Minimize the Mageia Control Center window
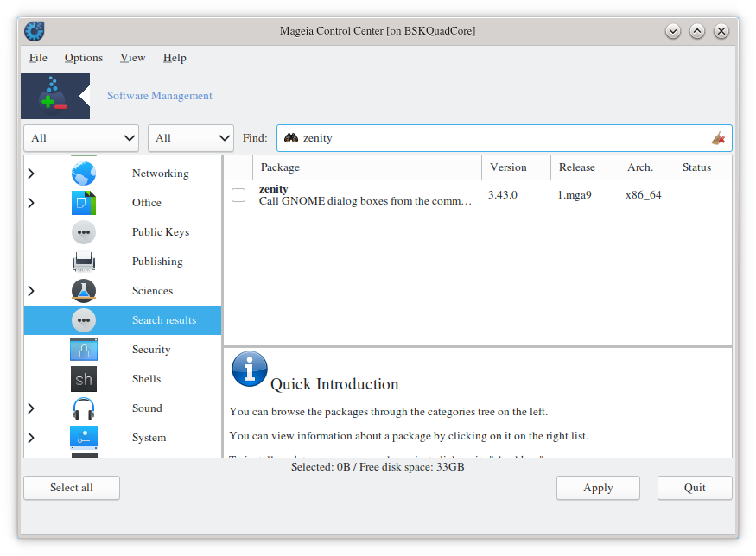Viewport: 756px width, 556px height. pos(672,31)
